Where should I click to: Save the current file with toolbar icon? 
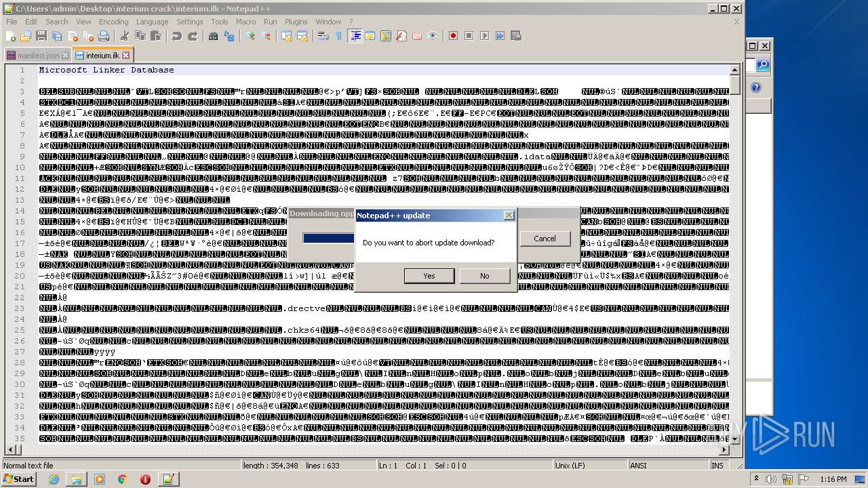pos(41,36)
